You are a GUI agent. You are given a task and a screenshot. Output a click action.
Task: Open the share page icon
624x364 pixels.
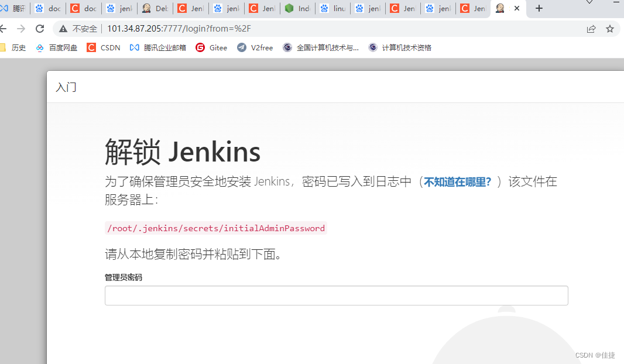pos(591,28)
